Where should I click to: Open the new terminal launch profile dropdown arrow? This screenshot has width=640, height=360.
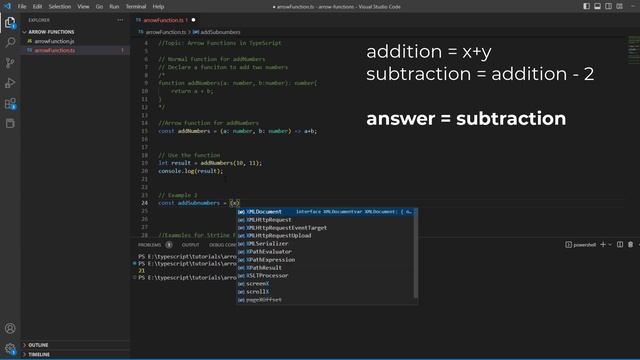click(610, 244)
